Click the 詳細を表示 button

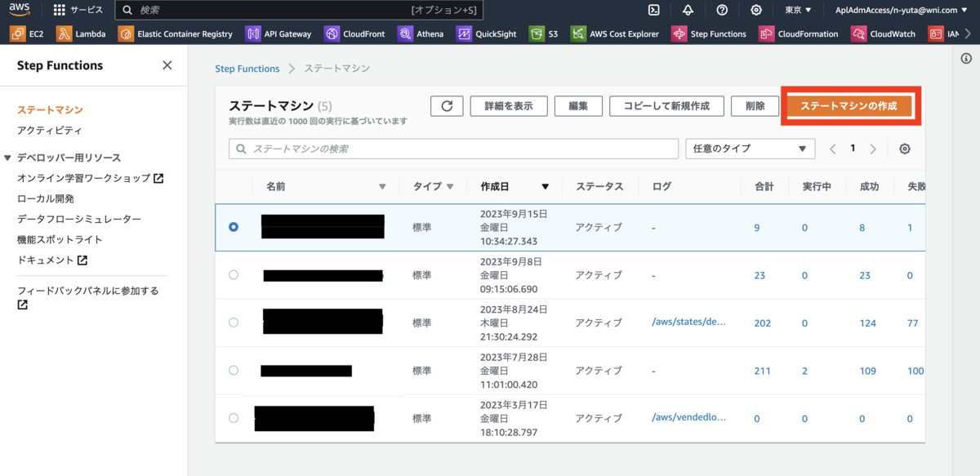click(x=508, y=106)
